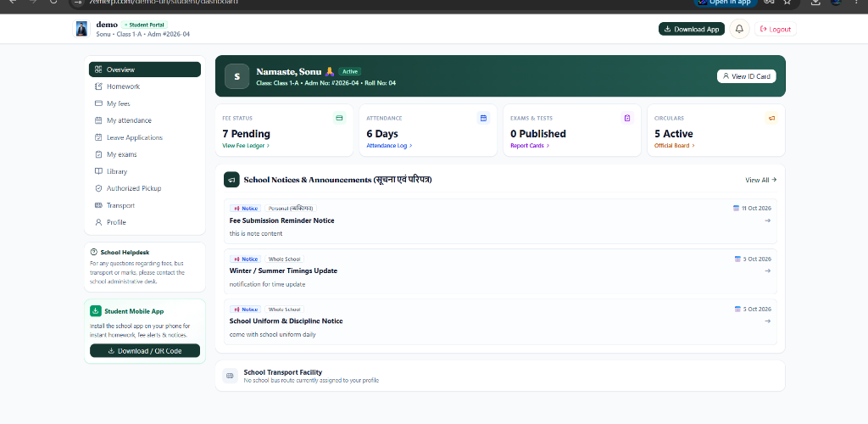Click the School Transport Facility heading
Viewport: 868px width, 424px height.
pos(283,372)
